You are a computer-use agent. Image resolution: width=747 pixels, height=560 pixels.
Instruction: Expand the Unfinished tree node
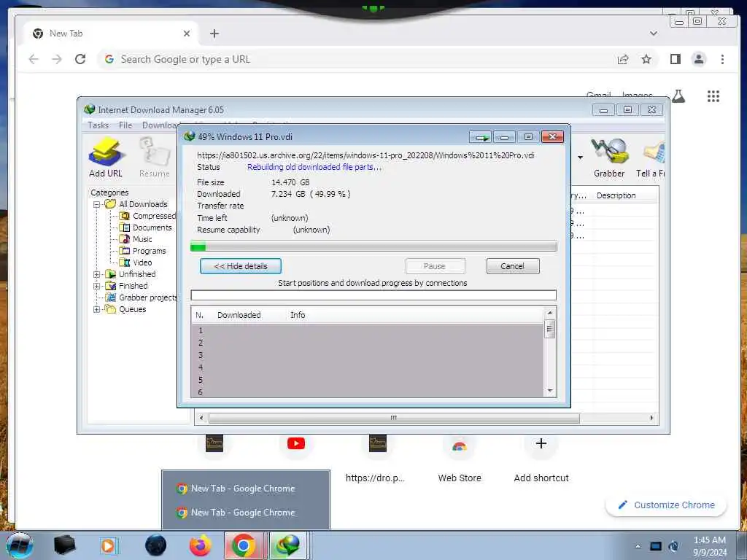97,274
